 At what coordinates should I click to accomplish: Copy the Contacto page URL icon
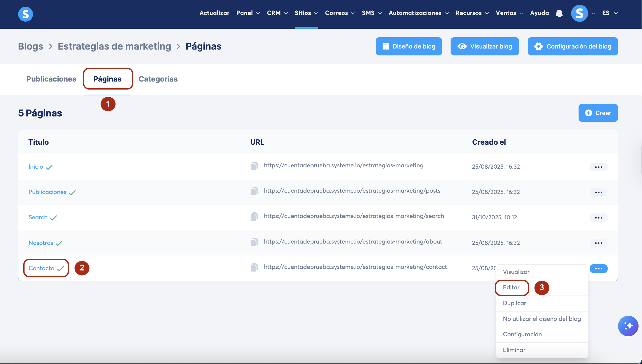click(x=254, y=268)
